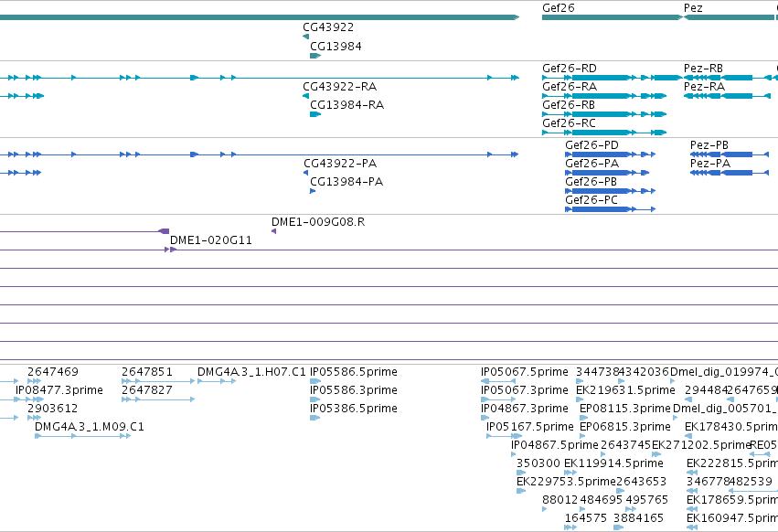Select the Gef26-RC transcript
This screenshot has width=778, height=532.
(604, 133)
